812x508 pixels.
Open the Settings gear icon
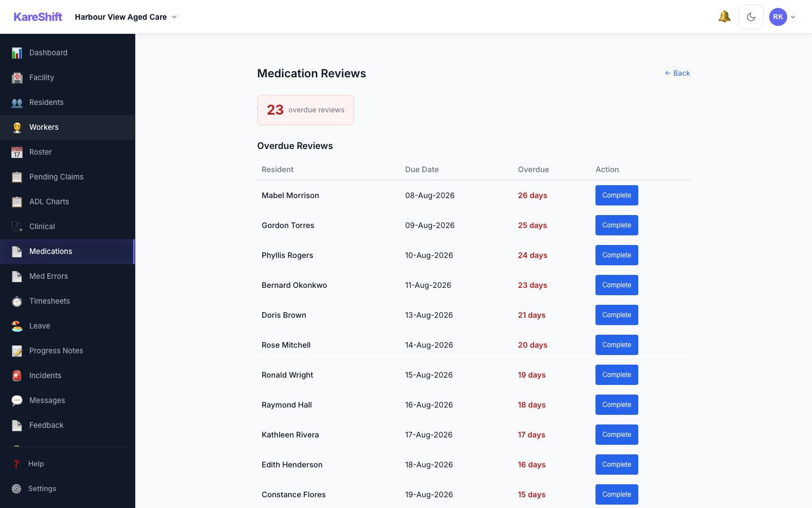point(16,489)
